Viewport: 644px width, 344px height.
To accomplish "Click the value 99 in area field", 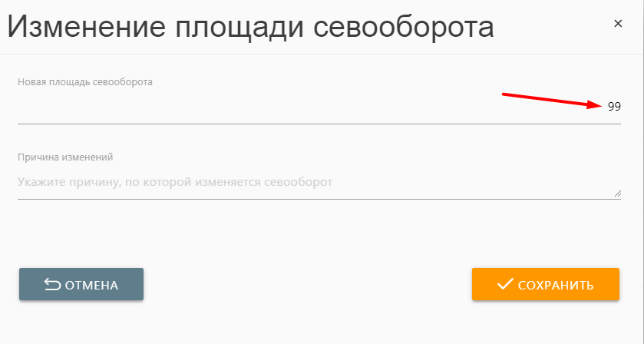I will 614,107.
